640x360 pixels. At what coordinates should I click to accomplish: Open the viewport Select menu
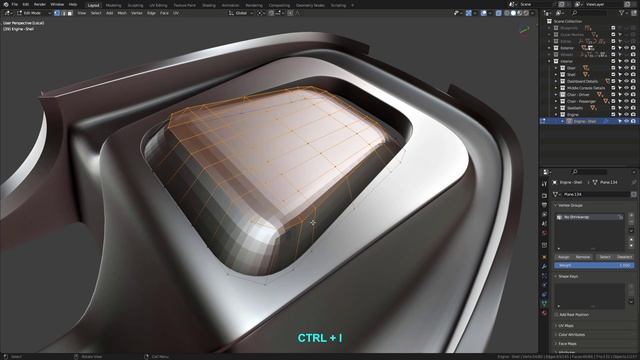[x=96, y=13]
